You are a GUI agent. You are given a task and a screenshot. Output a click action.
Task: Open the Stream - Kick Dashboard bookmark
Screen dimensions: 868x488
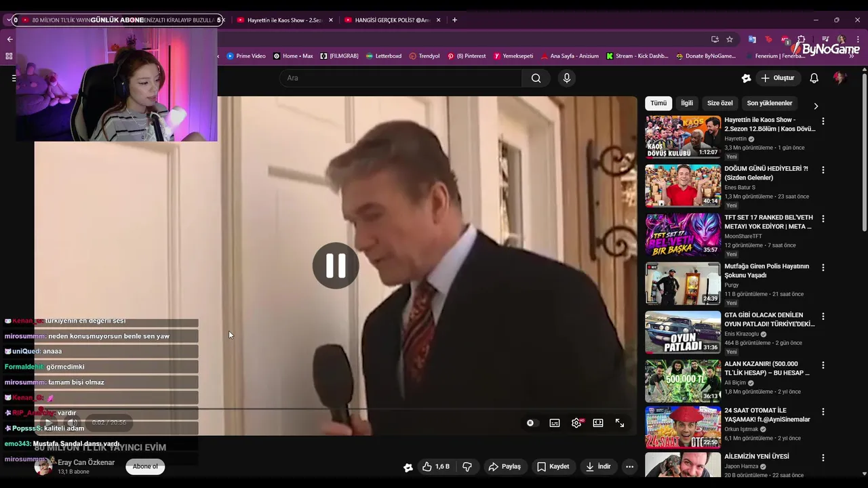[637, 56]
